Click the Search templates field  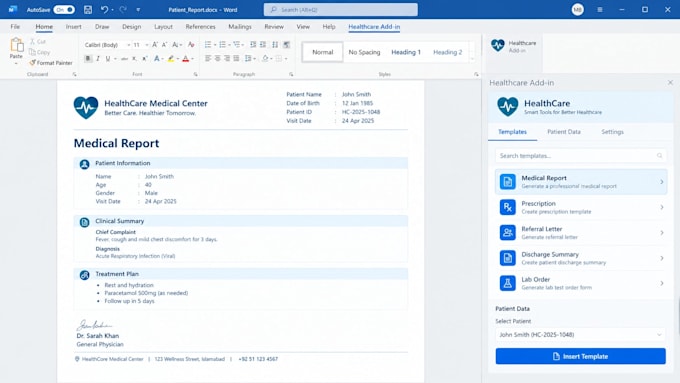point(581,156)
